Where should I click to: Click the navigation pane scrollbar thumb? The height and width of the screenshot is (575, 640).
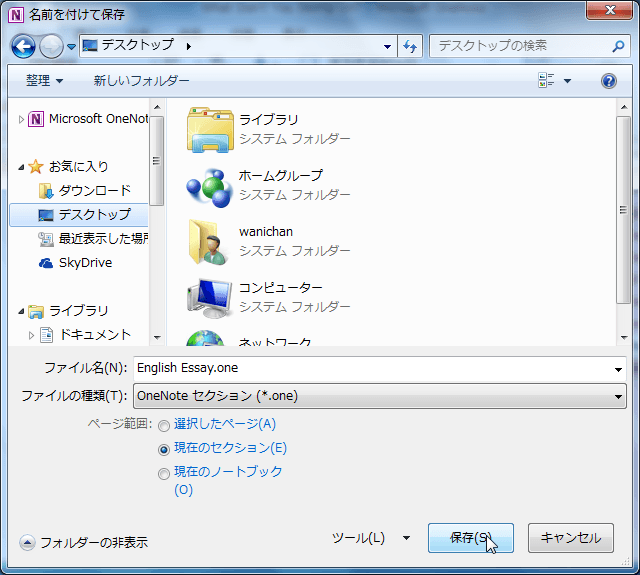coord(156,161)
